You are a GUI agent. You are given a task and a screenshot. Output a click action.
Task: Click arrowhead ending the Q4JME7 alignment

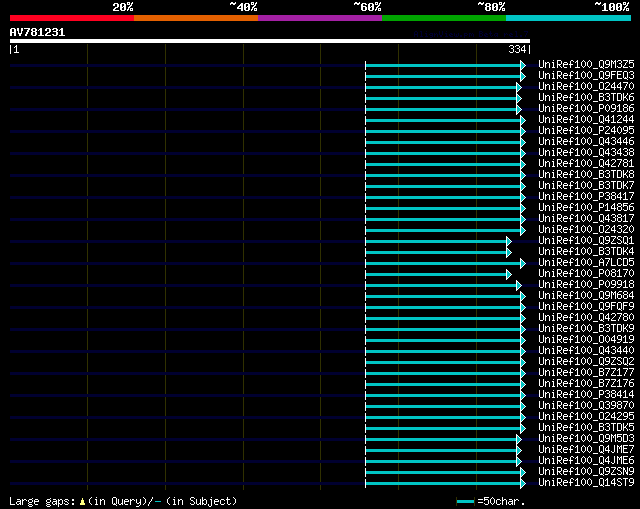519,451
